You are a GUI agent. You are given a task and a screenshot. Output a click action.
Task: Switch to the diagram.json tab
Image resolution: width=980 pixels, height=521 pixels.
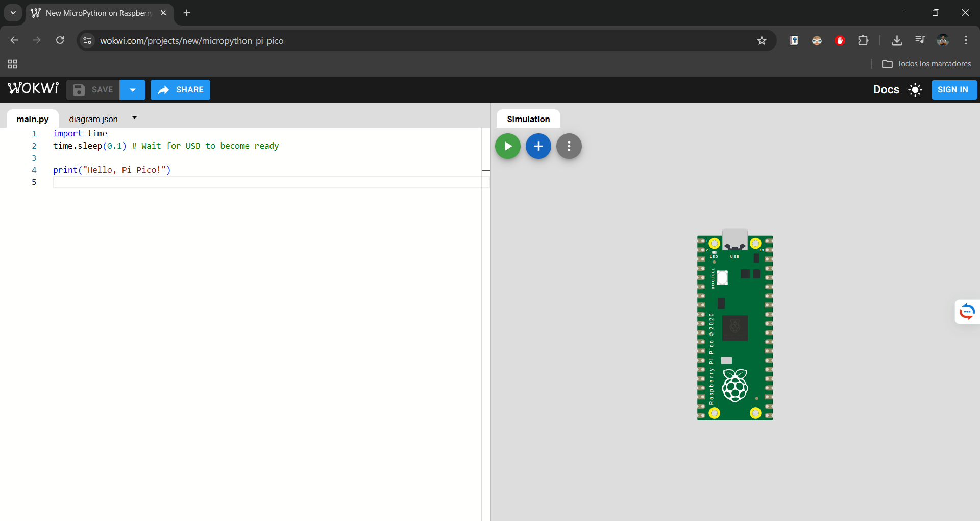[93, 119]
